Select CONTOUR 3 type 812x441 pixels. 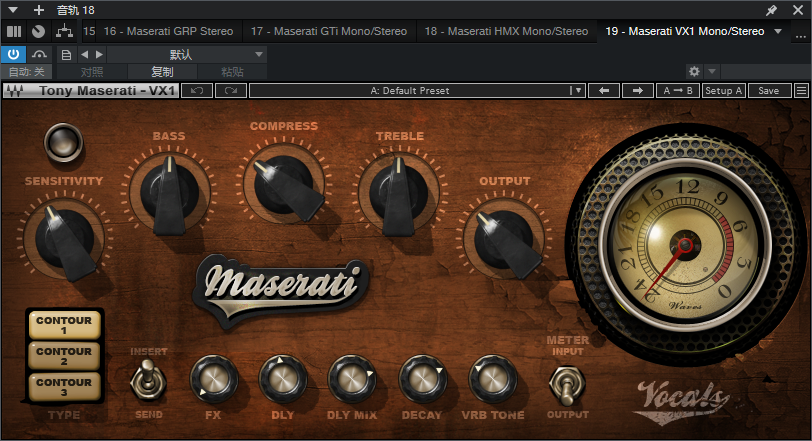64,387
